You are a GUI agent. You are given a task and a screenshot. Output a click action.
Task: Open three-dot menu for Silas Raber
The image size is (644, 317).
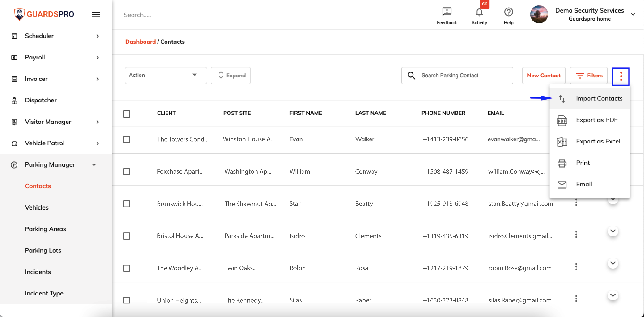576,299
